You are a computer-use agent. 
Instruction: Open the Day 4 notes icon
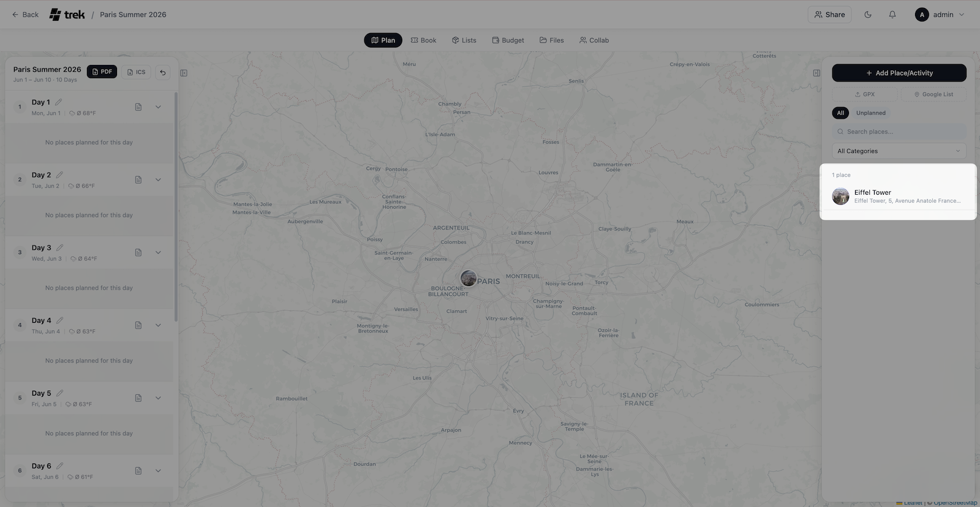point(138,325)
